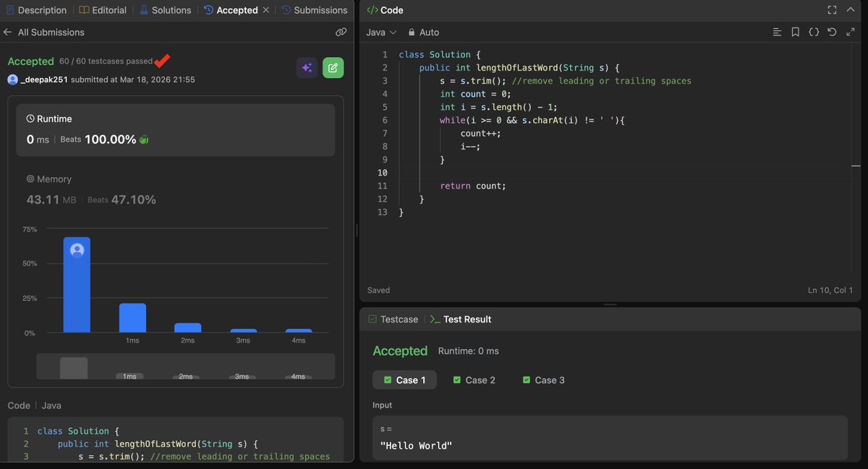
Task: Click the "Runtime: 0 ms" text in Test Result
Action: click(x=469, y=351)
